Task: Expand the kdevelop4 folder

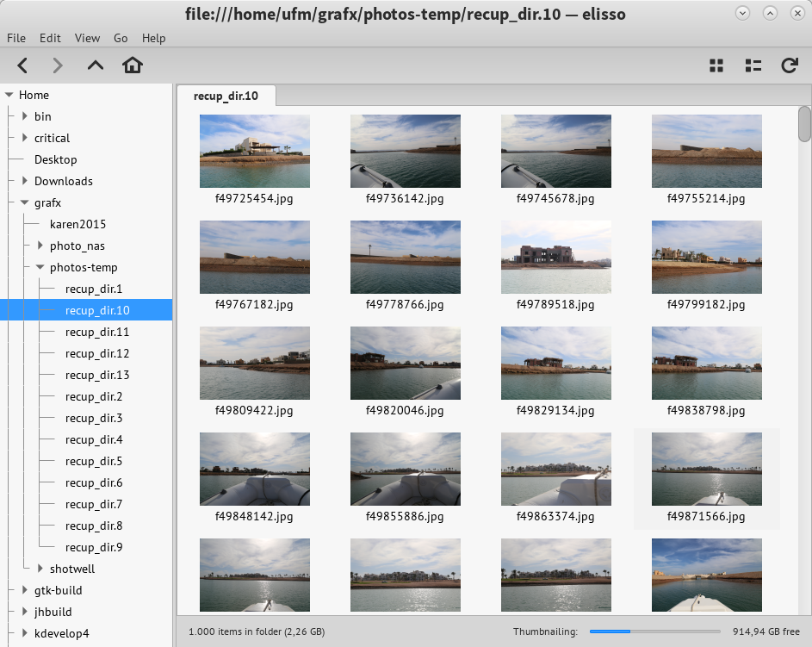Action: 24,633
